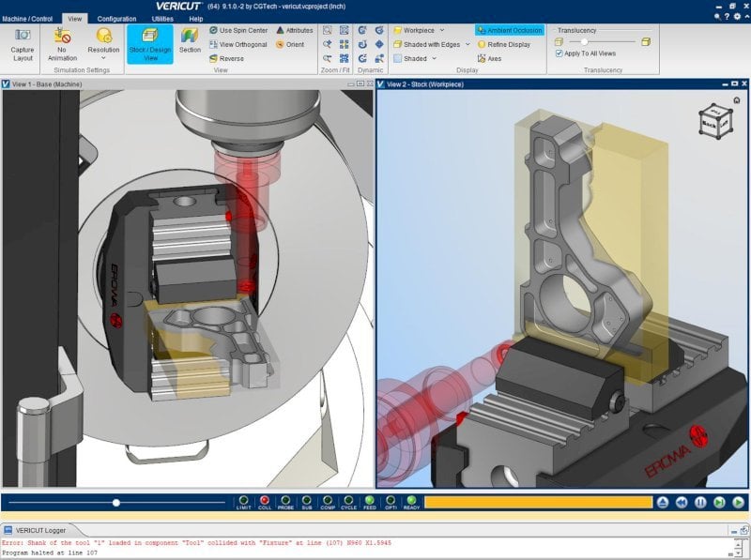The image size is (751, 560).
Task: Click the PROBE status light
Action: click(x=285, y=500)
